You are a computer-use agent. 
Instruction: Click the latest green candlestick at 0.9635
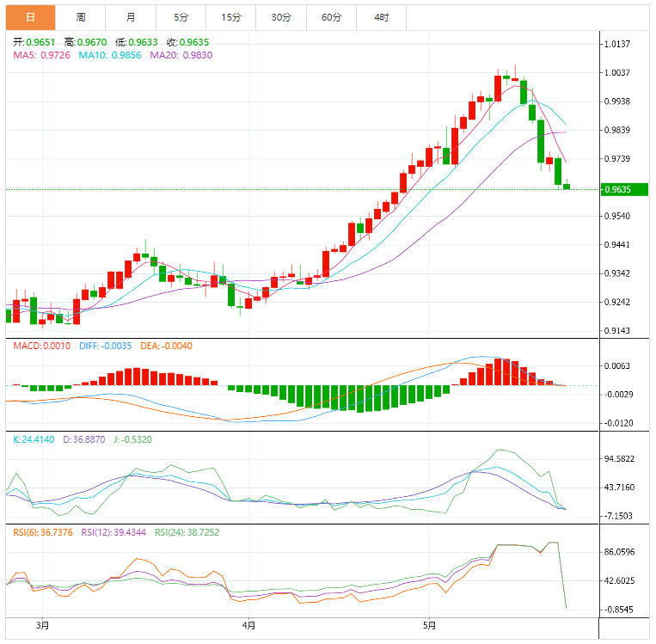[x=567, y=187]
